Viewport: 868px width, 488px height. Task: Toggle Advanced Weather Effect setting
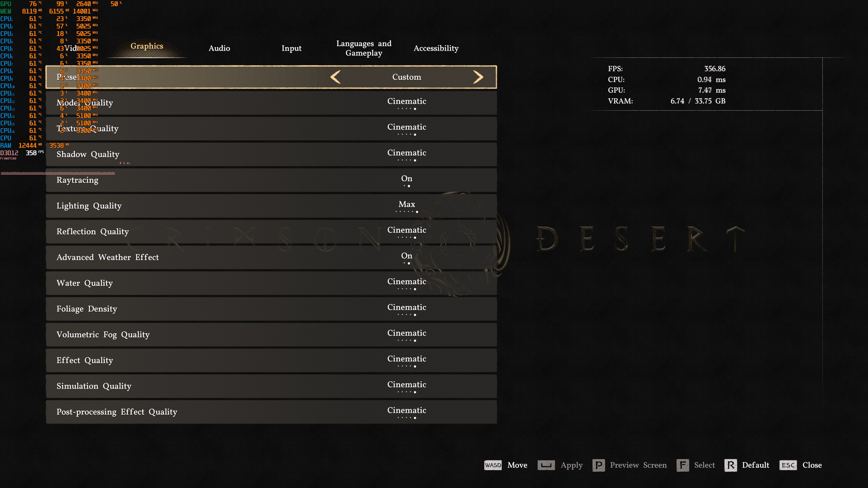point(406,257)
